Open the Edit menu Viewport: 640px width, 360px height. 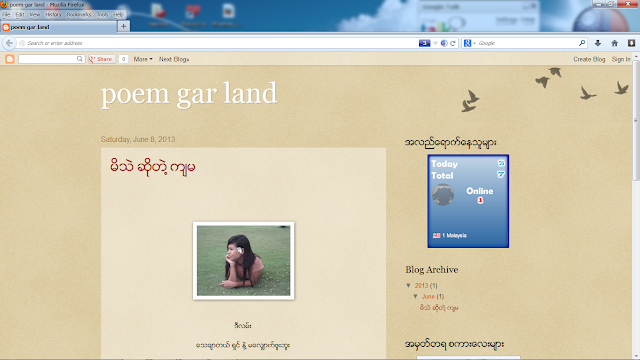tap(20, 14)
